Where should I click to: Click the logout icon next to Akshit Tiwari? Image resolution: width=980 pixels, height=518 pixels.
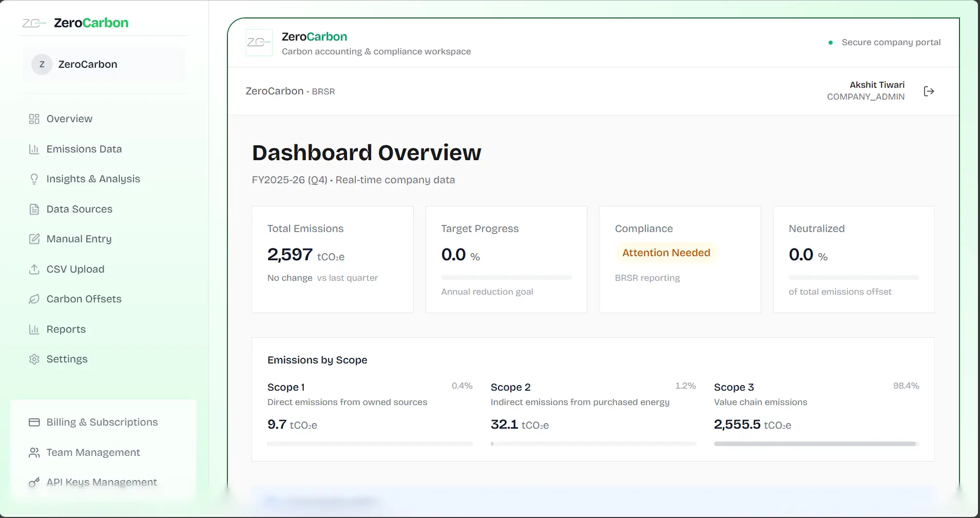[x=929, y=91]
